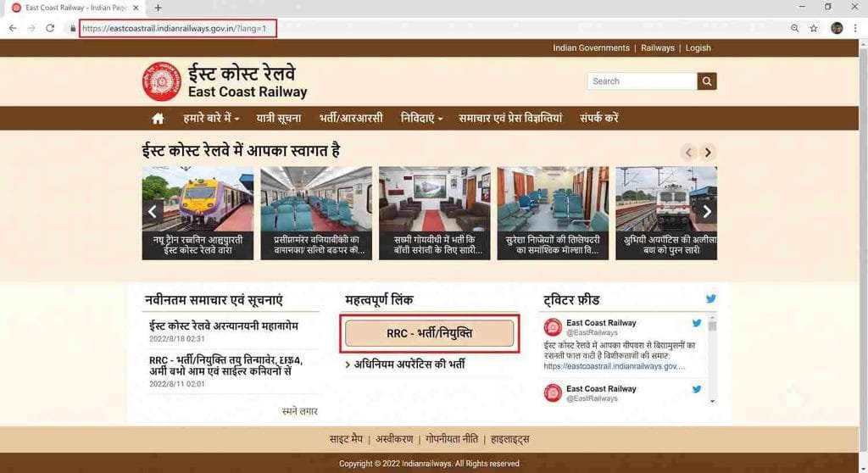This screenshot has width=868, height=473.
Task: Click the more news link below list
Action: click(299, 411)
